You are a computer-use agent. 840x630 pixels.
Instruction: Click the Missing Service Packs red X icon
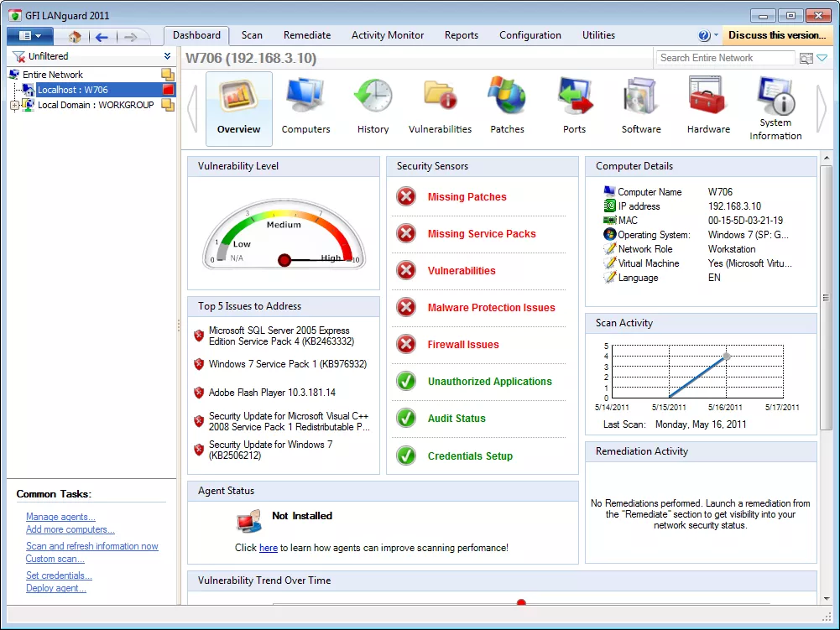coord(406,233)
